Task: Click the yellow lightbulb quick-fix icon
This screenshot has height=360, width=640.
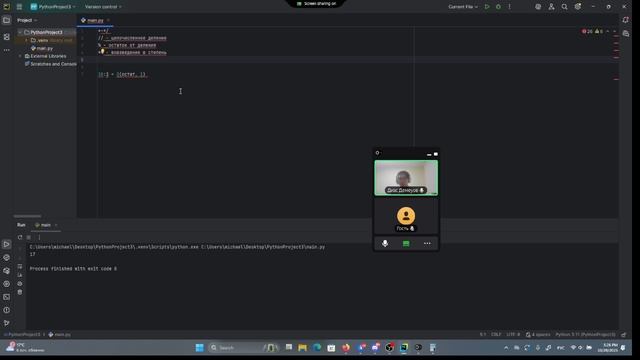Action: (102, 52)
